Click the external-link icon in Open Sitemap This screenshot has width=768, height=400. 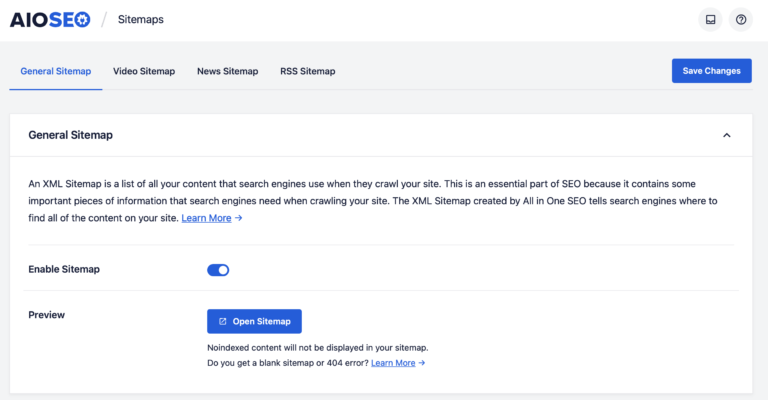click(222, 321)
